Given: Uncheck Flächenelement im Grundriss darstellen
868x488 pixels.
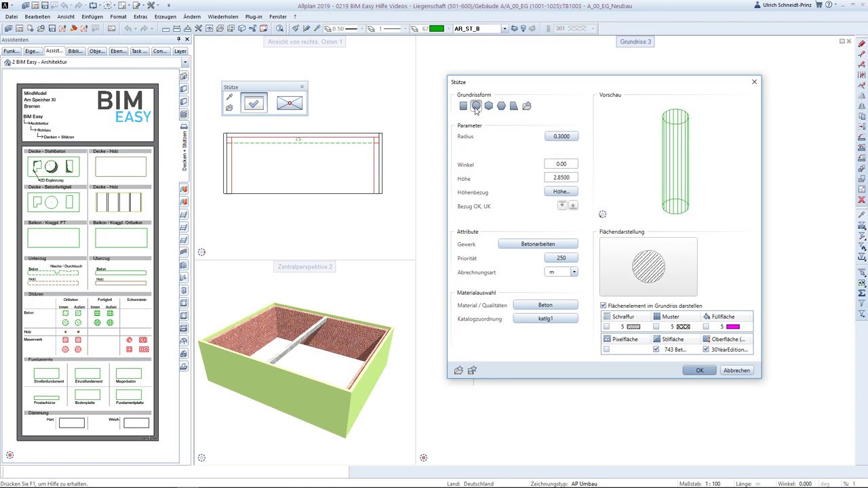Looking at the screenshot, I should tap(604, 306).
